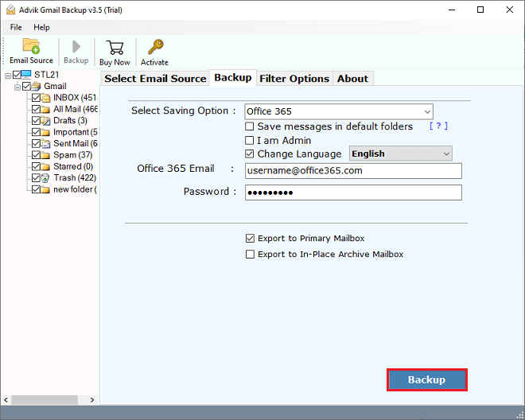Open the English language dropdown

pos(400,154)
